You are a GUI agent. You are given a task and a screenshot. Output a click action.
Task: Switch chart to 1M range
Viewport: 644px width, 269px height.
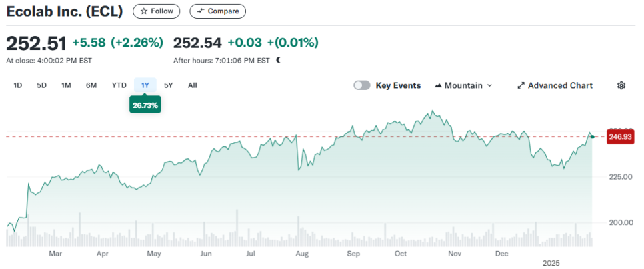tap(66, 85)
